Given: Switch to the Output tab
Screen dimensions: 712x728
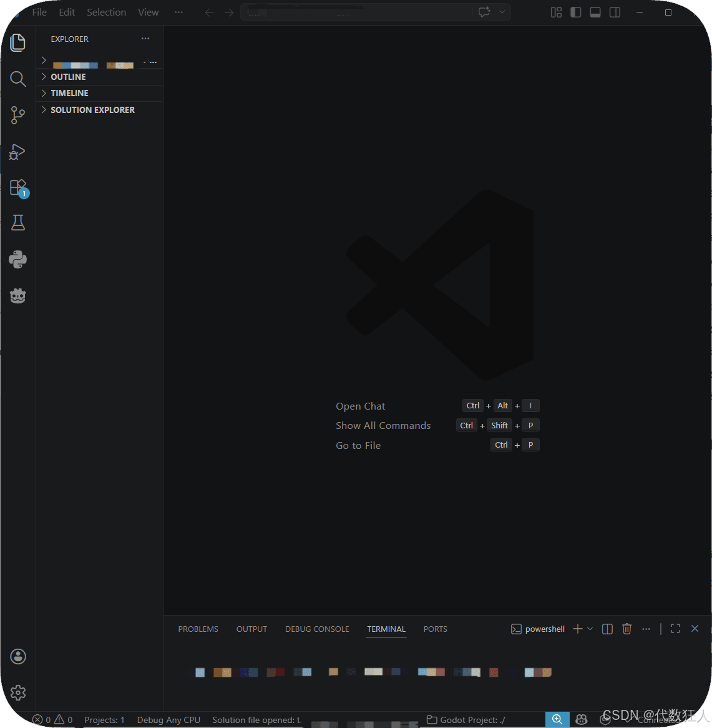Looking at the screenshot, I should (251, 629).
